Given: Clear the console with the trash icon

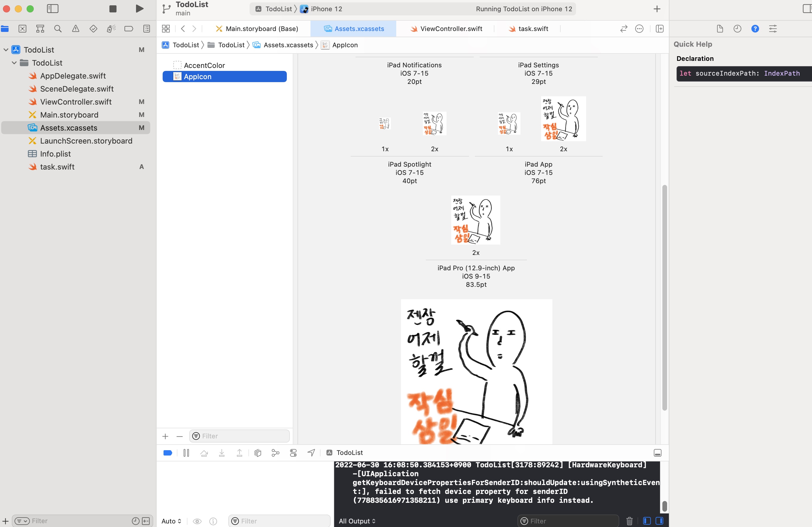Looking at the screenshot, I should [630, 521].
